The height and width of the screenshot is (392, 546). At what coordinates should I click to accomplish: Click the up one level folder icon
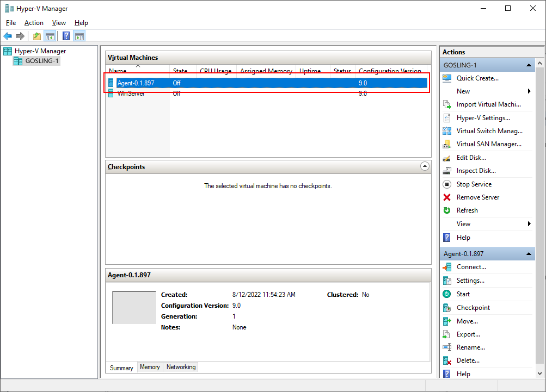click(37, 36)
